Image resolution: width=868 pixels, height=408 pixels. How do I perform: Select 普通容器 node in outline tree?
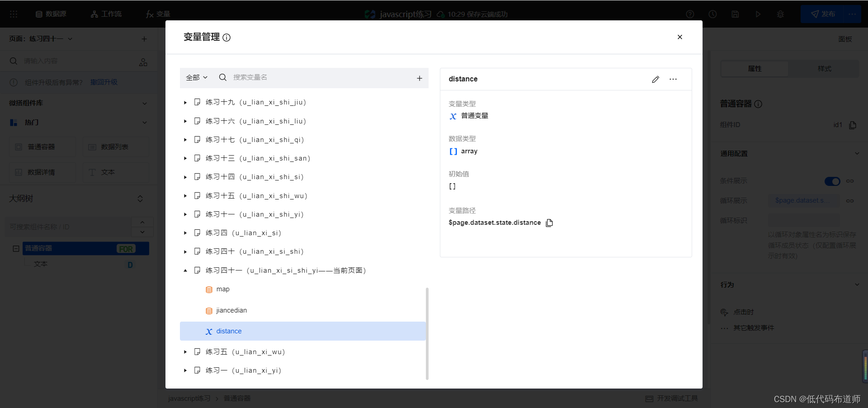click(86, 248)
